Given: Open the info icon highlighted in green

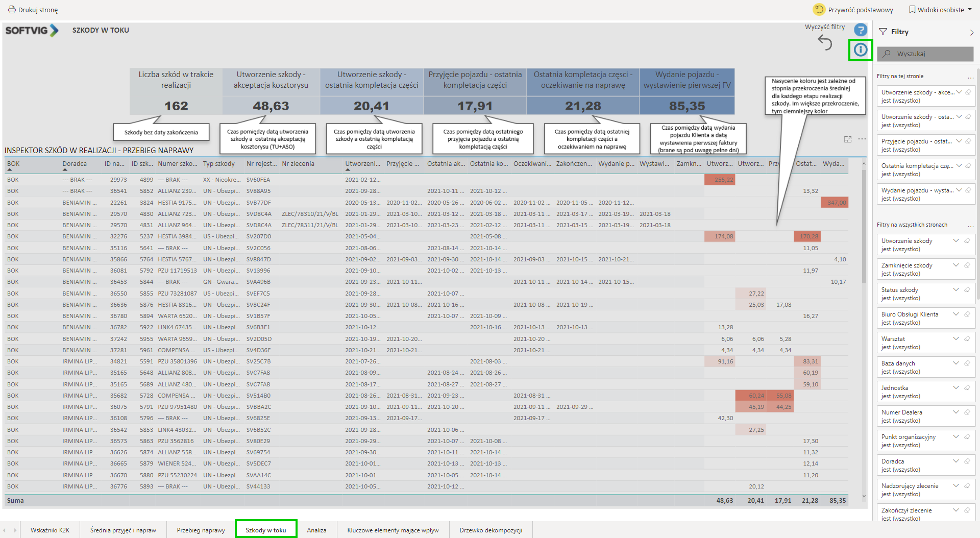Looking at the screenshot, I should [861, 50].
